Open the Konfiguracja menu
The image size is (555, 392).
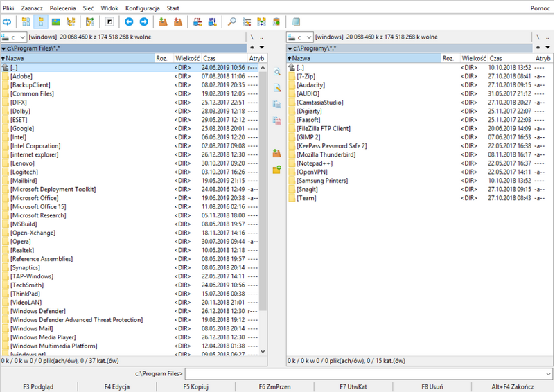[x=142, y=8]
